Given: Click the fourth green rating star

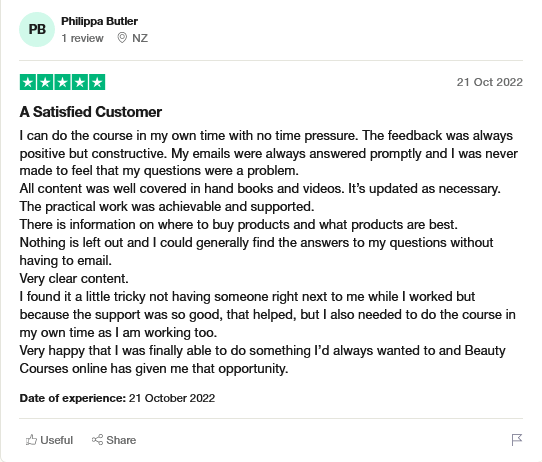Looking at the screenshot, I should pyautogui.click(x=80, y=82).
